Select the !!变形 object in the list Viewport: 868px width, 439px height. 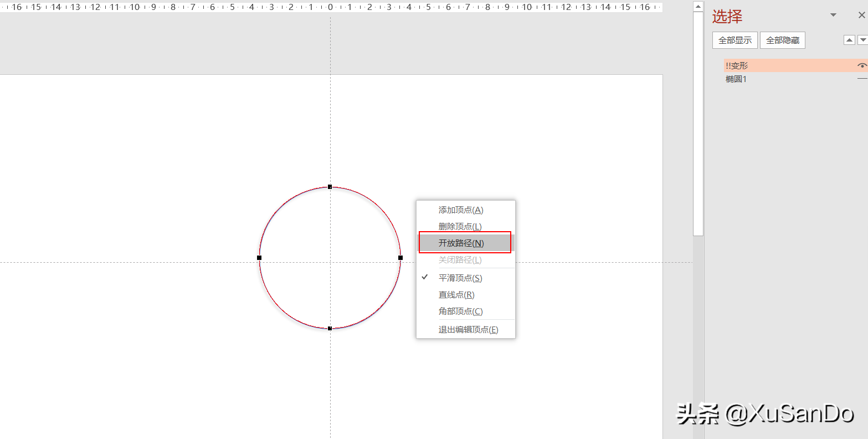coord(795,65)
